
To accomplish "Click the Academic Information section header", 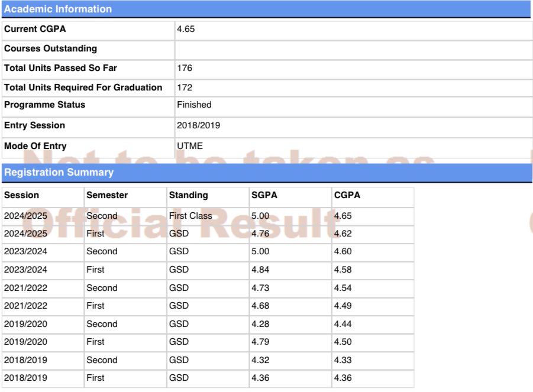I will [x=266, y=9].
